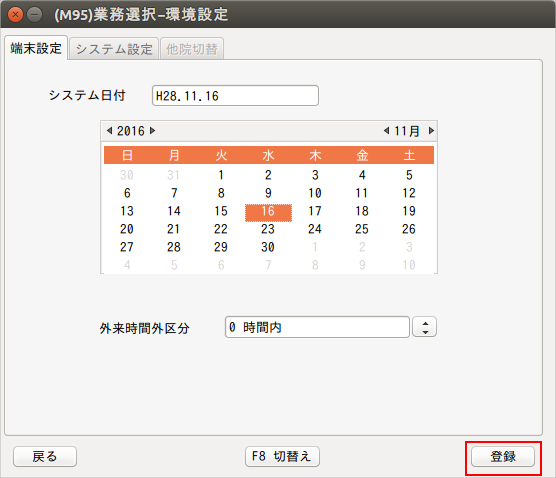Select the 端末設定 tab
The image size is (556, 478).
point(36,48)
